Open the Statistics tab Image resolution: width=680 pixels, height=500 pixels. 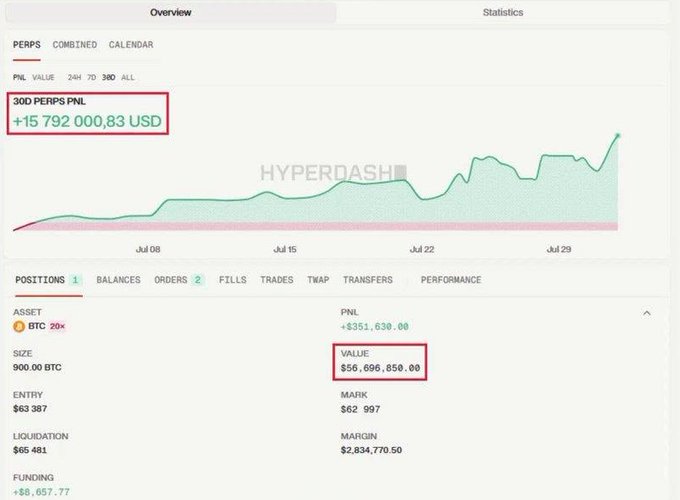(503, 13)
